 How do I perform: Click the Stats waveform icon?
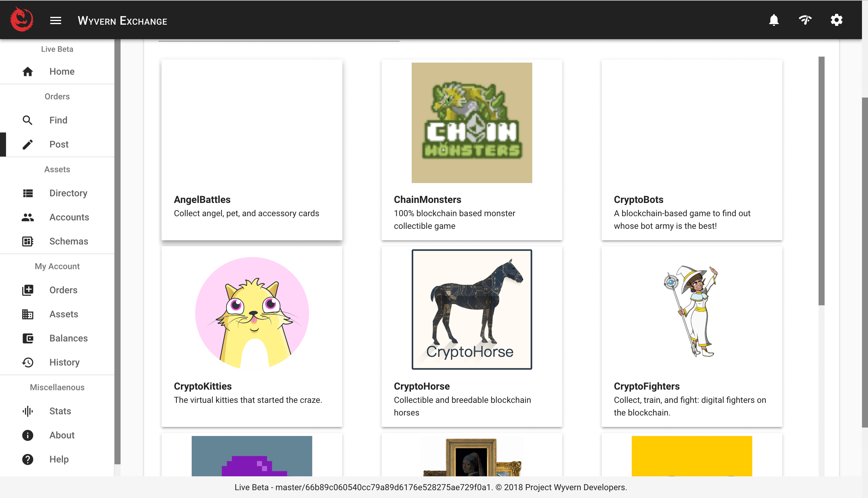[28, 411]
